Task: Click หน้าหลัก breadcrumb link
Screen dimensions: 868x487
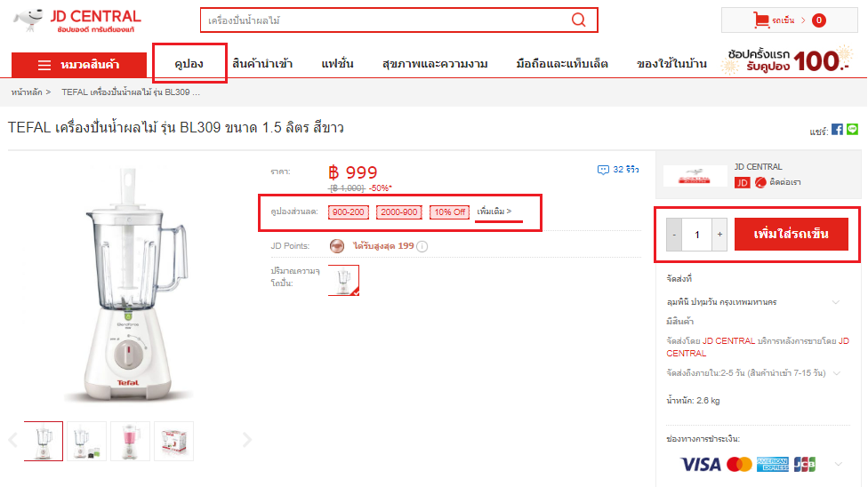Action: pos(27,92)
